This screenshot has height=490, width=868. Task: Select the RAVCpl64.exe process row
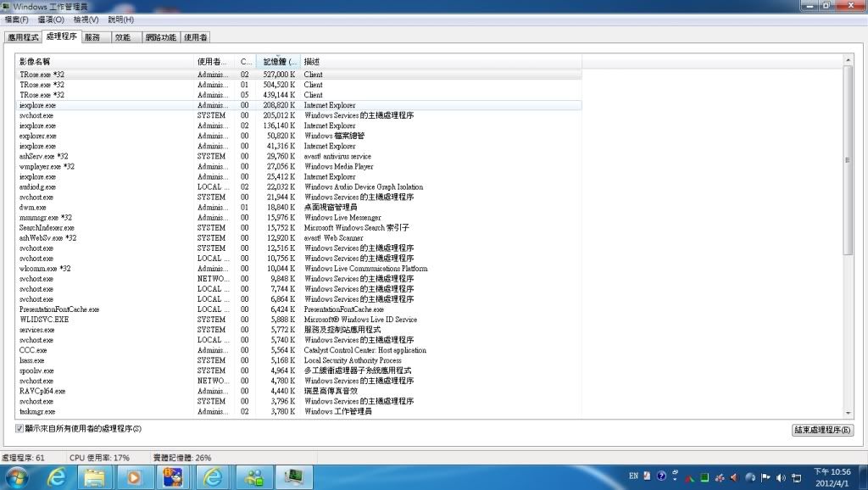click(x=299, y=391)
